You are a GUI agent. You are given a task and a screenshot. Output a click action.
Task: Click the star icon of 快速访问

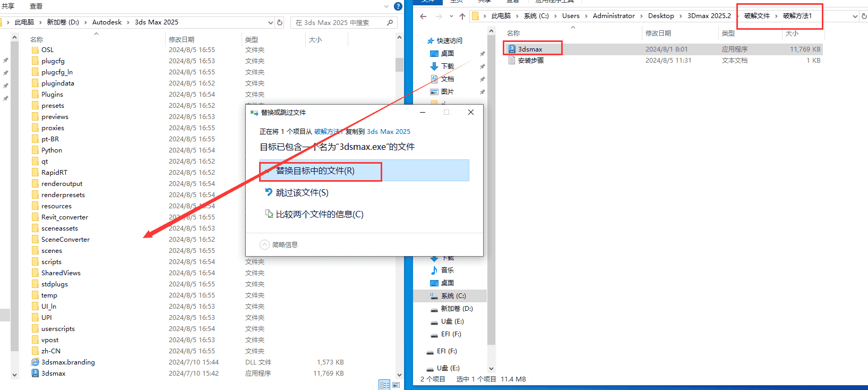[x=431, y=40]
